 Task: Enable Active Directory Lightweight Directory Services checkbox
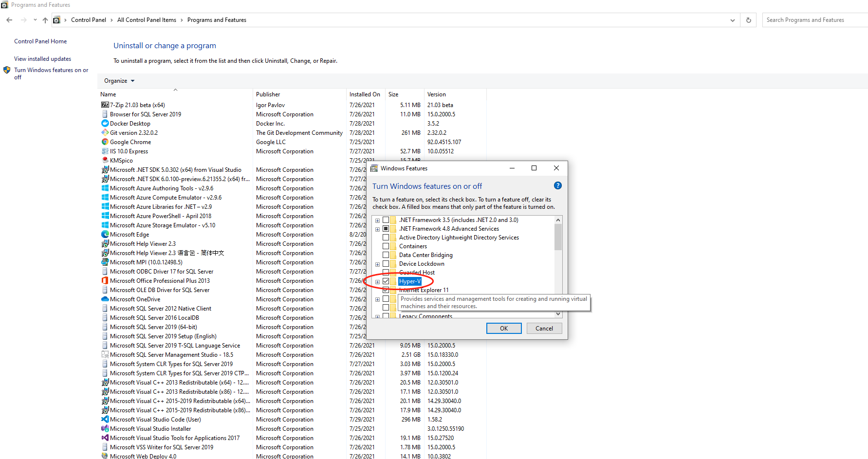click(386, 238)
